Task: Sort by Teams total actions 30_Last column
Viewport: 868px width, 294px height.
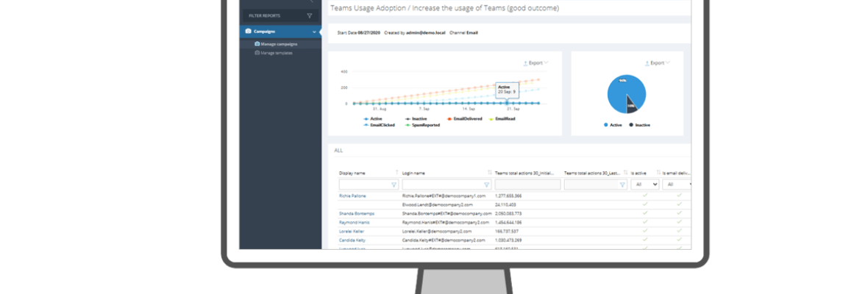Action: 591,173
